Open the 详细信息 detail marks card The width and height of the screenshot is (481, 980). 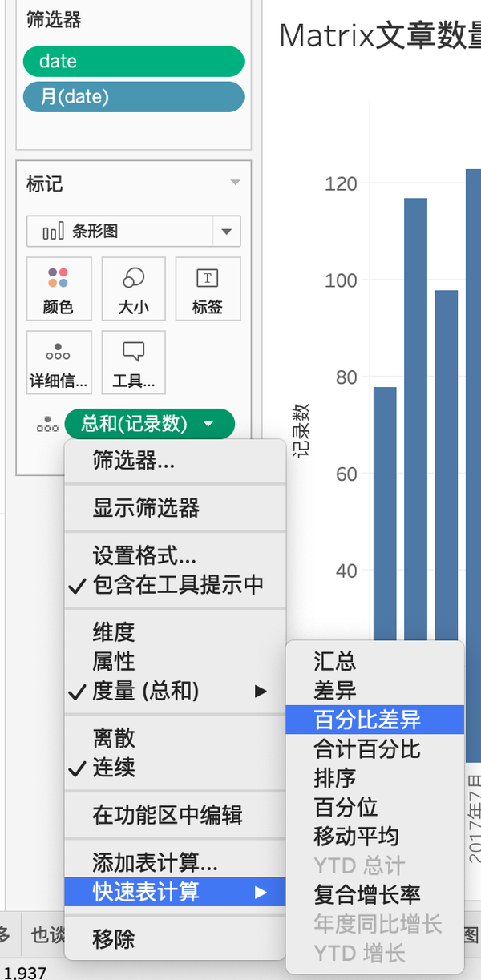click(59, 362)
